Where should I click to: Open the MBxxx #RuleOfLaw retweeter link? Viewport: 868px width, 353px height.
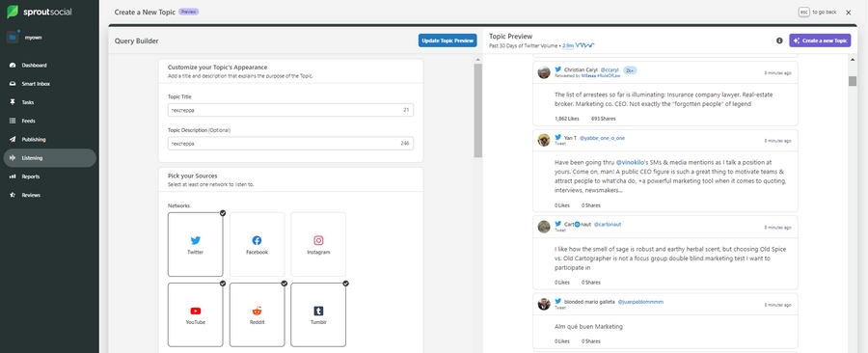600,76
